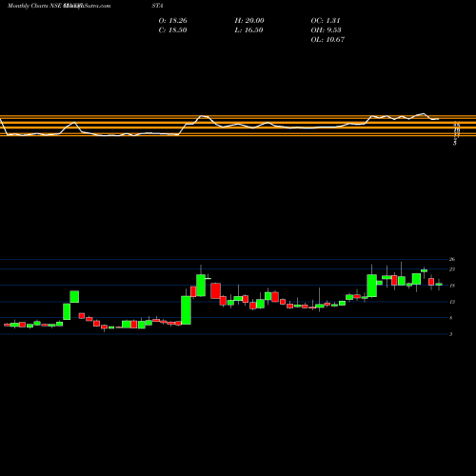Screen dimensions: 476x476
Task: Click the price axis label '13'
Action: [x=452, y=302]
